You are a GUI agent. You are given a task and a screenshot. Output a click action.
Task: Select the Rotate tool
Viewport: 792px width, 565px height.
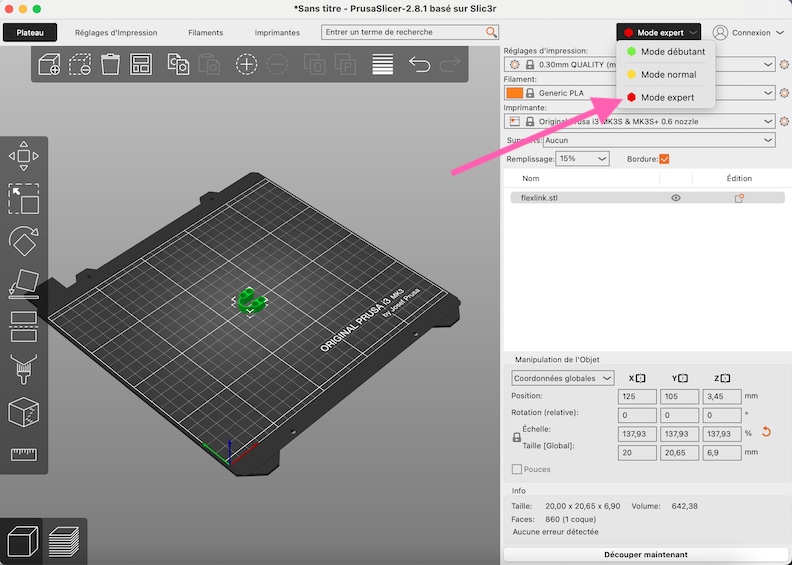(x=24, y=241)
